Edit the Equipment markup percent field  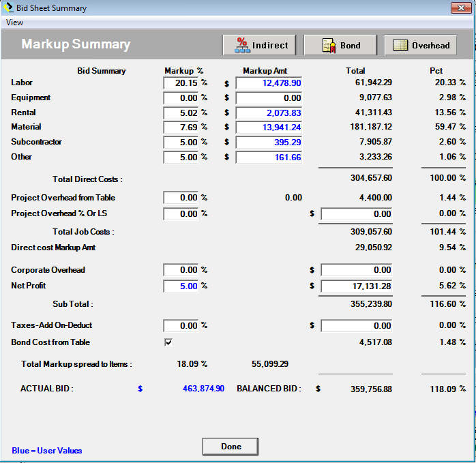click(181, 98)
